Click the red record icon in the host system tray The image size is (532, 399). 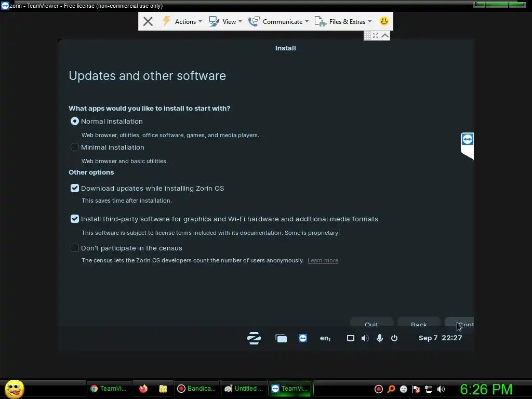pyautogui.click(x=379, y=389)
